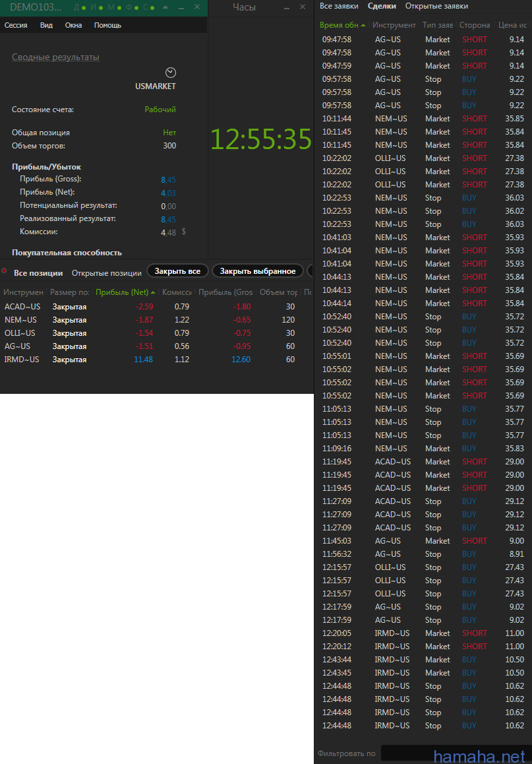Screen dimensions: 532x764
Task: Minimize the Часы clock window
Action: tap(287, 8)
